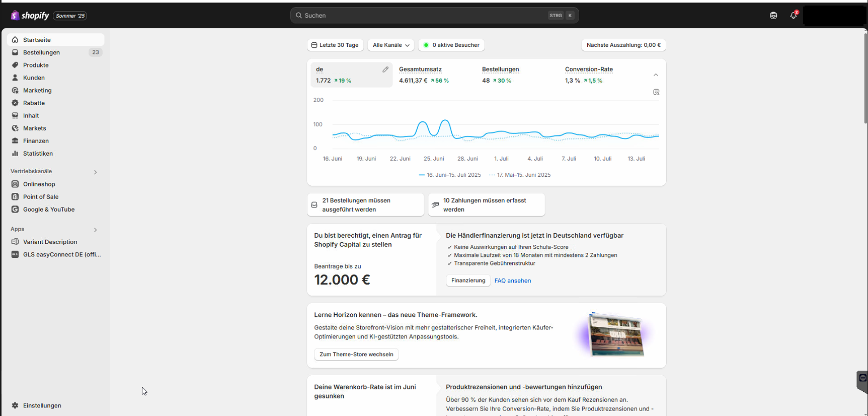
Task: Open the notifications bell icon
Action: pos(794,16)
